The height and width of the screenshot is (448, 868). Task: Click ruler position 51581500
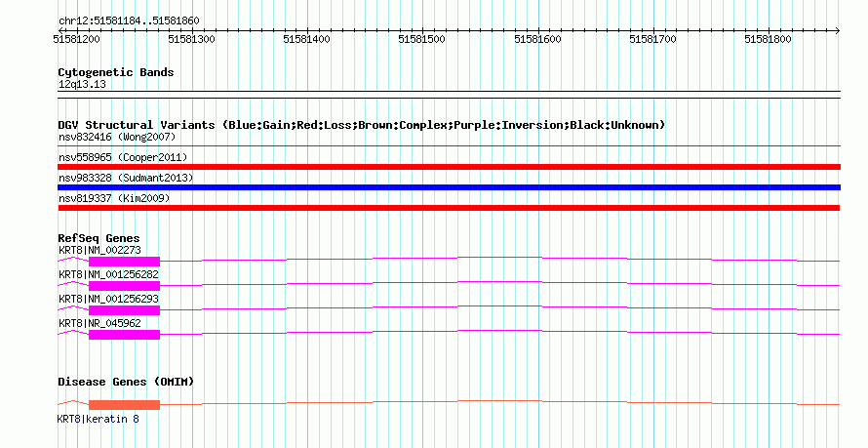point(422,39)
